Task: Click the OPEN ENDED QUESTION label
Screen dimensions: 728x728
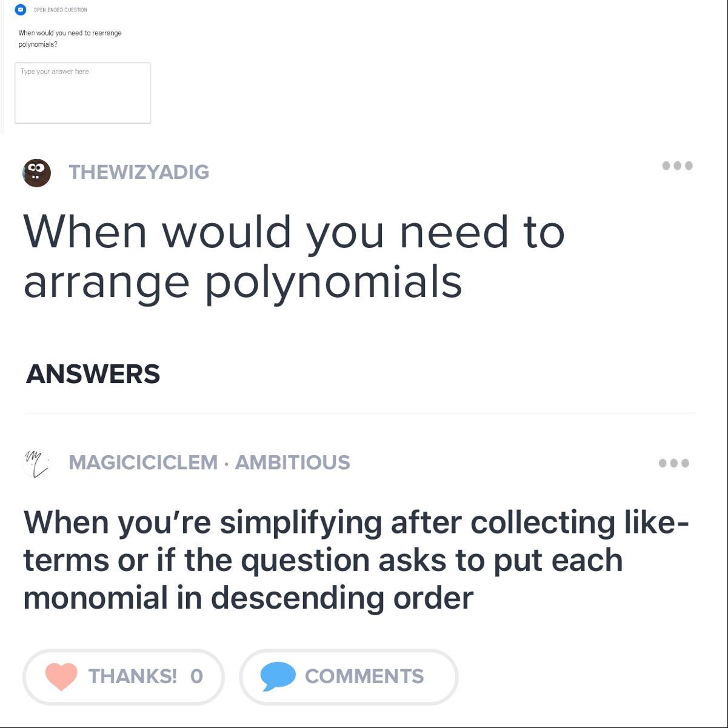Action: (x=60, y=10)
